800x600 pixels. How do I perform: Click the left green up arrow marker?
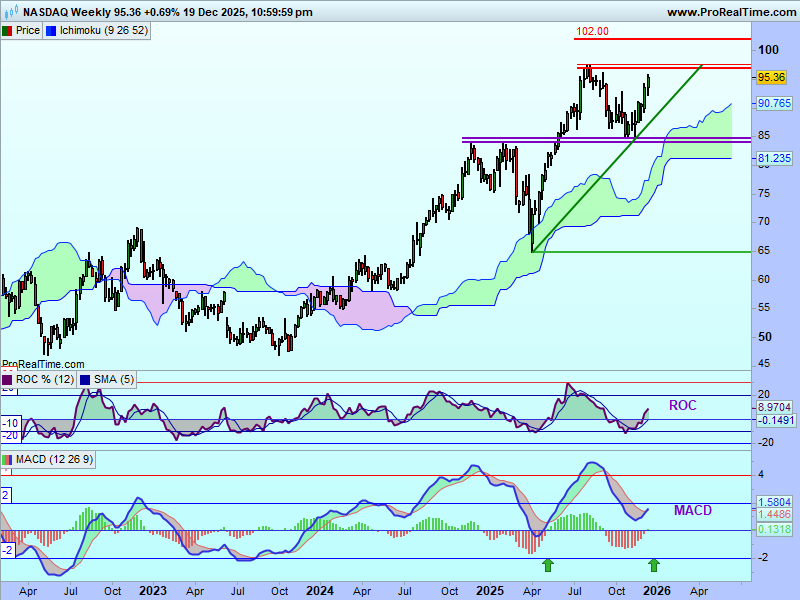point(547,565)
